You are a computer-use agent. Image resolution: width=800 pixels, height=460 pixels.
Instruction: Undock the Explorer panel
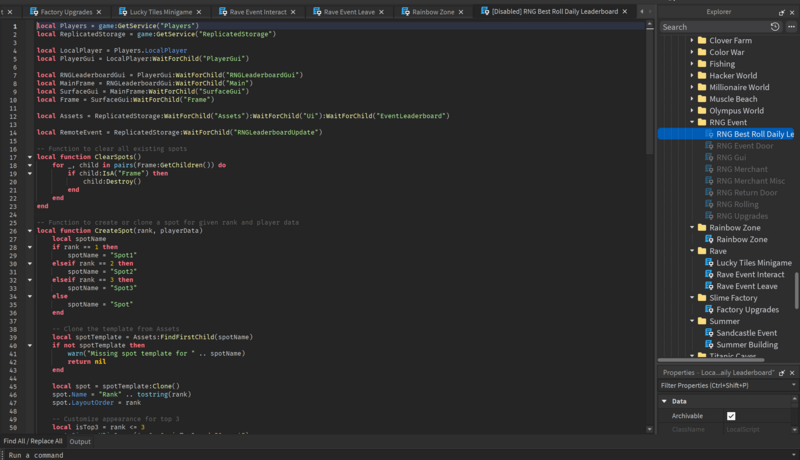(781, 12)
